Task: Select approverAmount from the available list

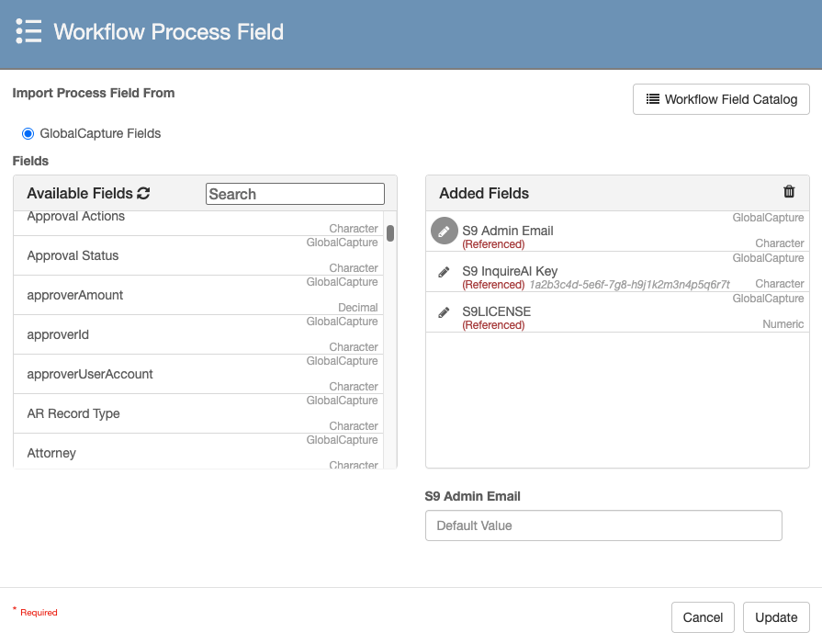Action: 75,295
